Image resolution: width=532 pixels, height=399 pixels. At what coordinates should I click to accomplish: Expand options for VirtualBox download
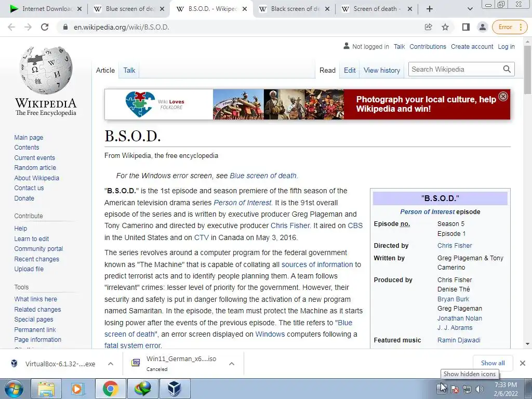coord(110,364)
